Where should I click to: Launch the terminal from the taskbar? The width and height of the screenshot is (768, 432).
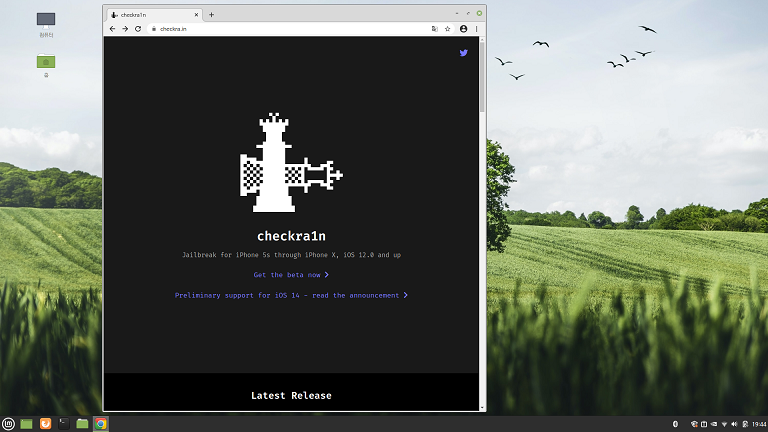[x=64, y=424]
